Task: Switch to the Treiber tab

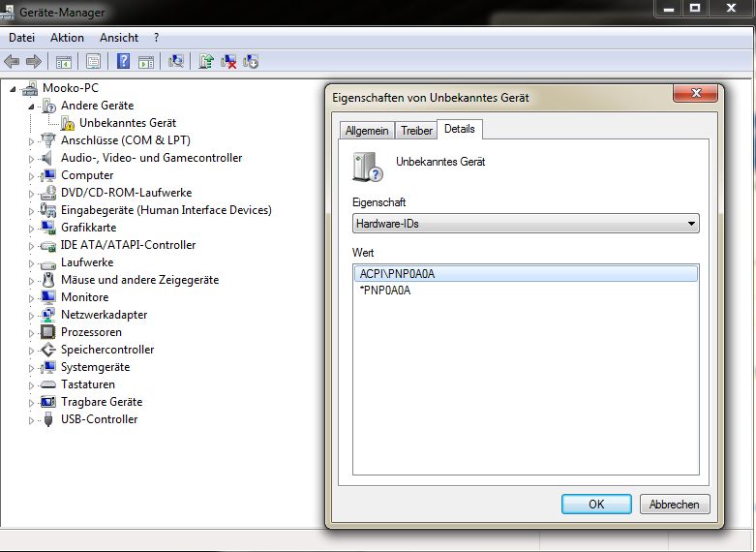Action: pos(416,130)
